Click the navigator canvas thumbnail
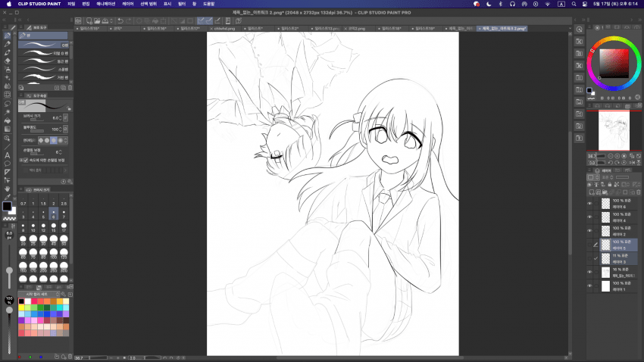This screenshot has width=644, height=362. [614, 131]
